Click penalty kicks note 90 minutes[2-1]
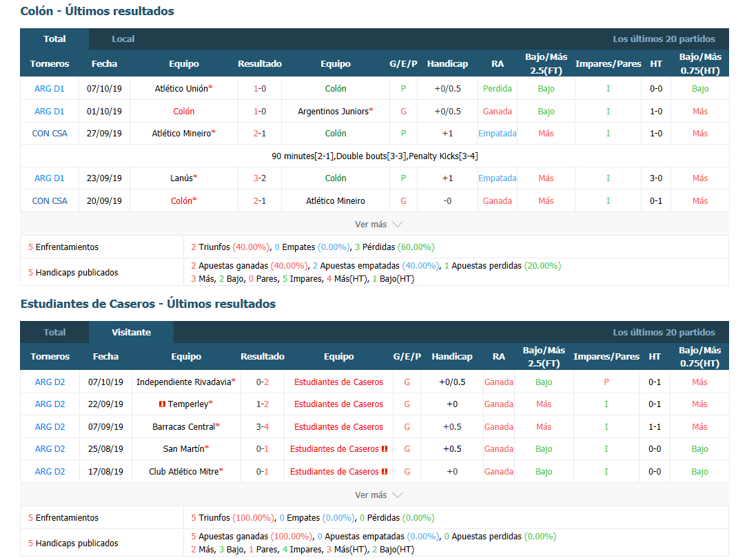The width and height of the screenshot is (747, 560). pyautogui.click(x=374, y=156)
